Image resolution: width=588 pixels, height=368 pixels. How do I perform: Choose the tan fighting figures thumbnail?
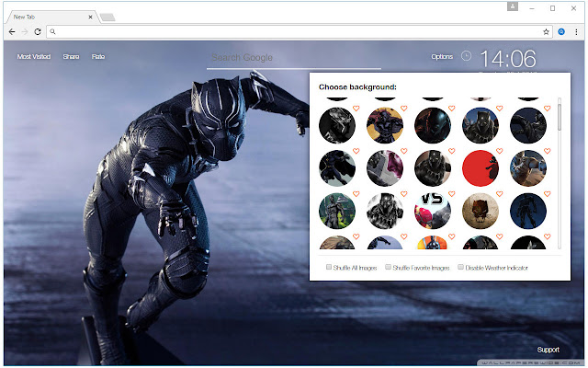528,168
